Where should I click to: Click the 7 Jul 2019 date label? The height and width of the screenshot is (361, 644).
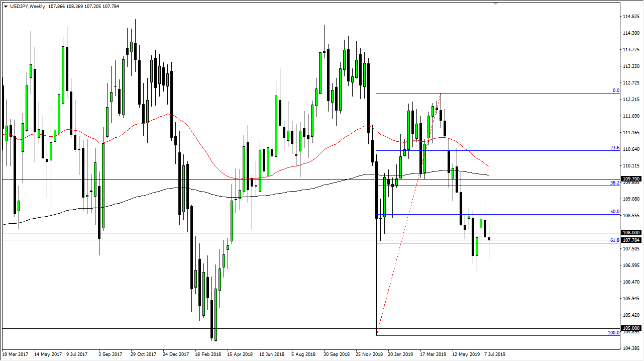pyautogui.click(x=495, y=354)
